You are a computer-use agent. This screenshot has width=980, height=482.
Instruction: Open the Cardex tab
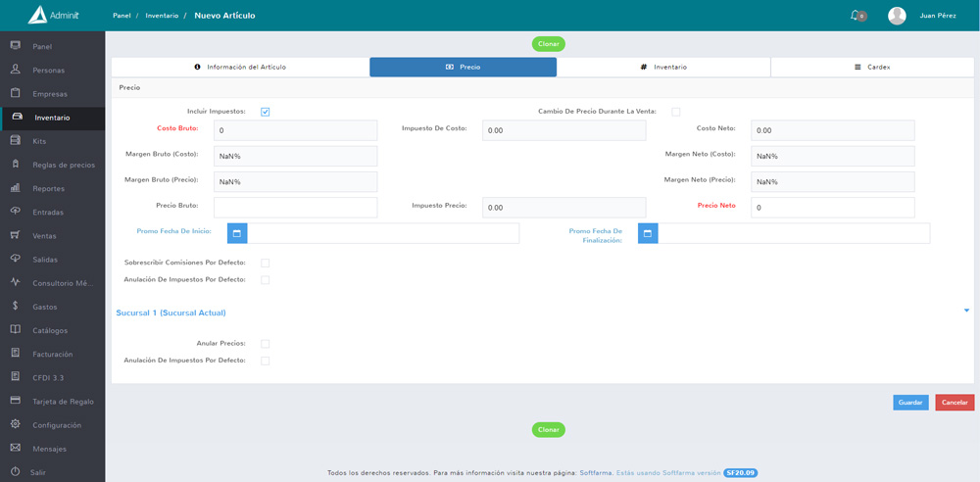[x=872, y=68]
